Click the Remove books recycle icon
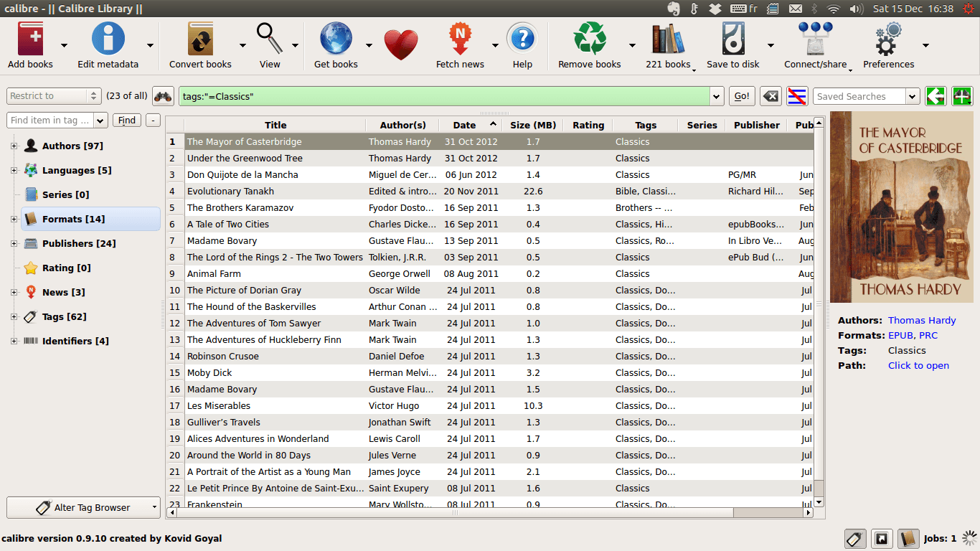This screenshot has height=551, width=980. coord(590,39)
